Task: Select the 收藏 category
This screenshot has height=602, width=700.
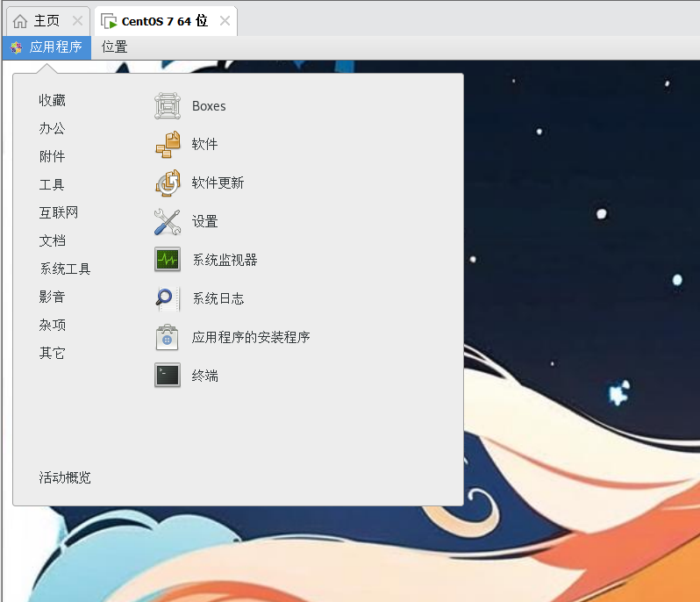Action: point(53,101)
